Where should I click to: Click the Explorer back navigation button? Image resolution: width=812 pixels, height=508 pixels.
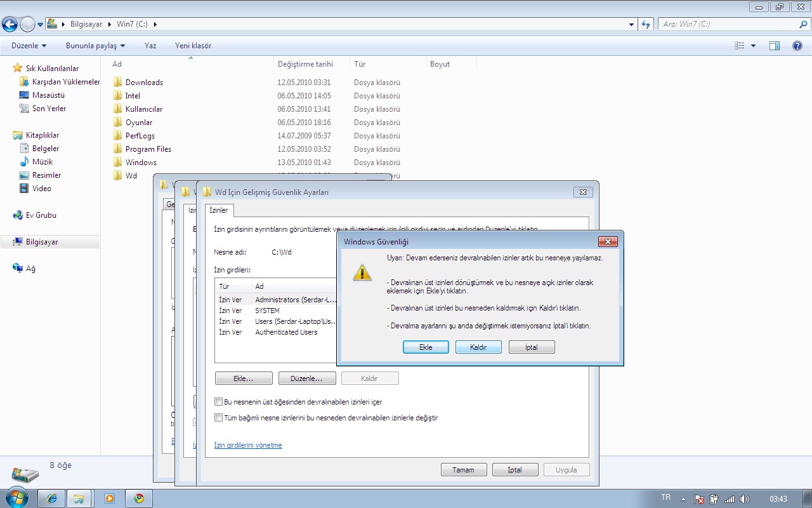(x=10, y=24)
